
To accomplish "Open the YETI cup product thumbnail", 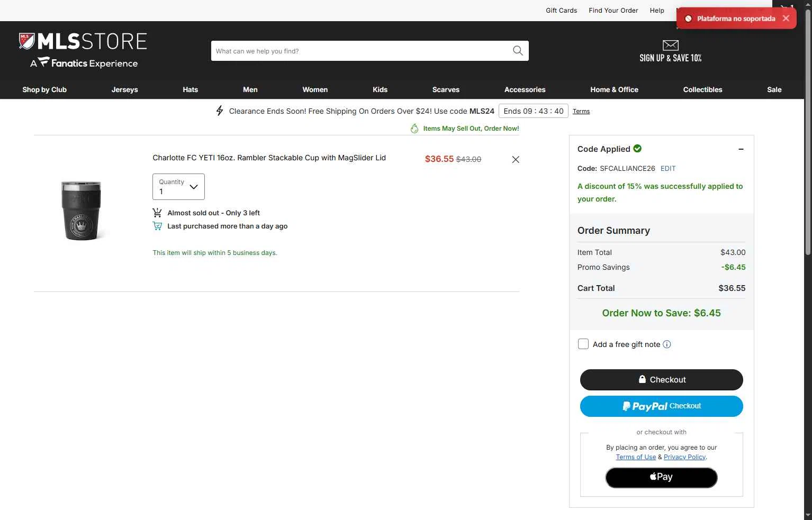I will [81, 211].
